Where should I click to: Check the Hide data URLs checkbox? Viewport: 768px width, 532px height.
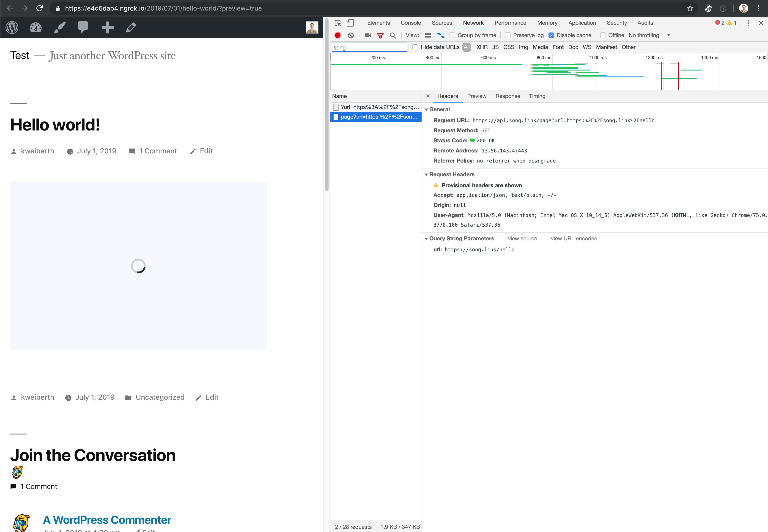pyautogui.click(x=415, y=47)
